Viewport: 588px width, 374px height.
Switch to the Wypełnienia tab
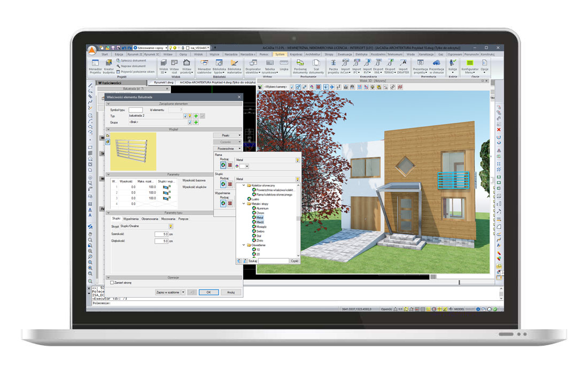pyautogui.click(x=131, y=219)
